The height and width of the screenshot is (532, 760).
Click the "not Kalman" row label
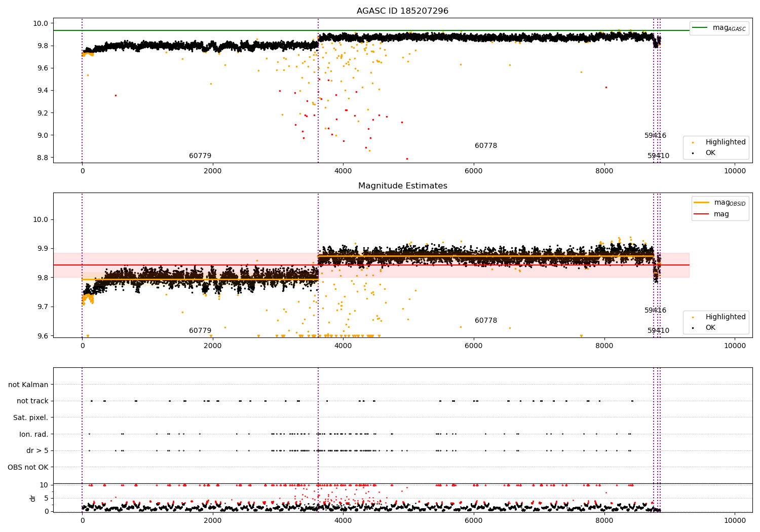click(x=28, y=385)
